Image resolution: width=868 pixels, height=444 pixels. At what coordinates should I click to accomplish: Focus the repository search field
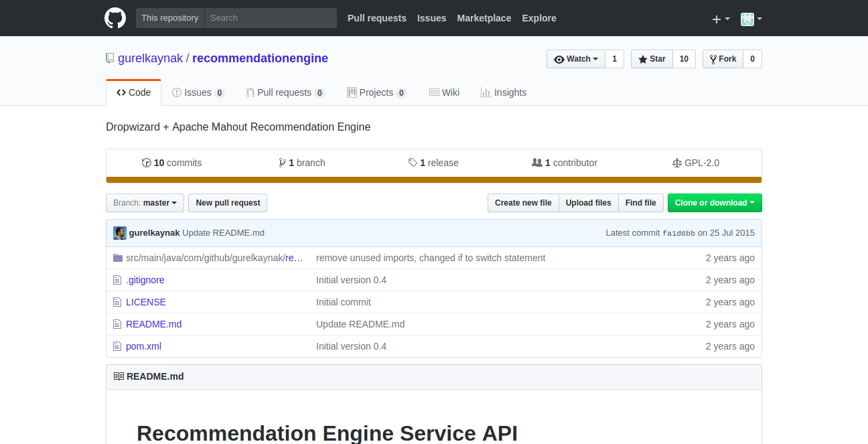(x=270, y=18)
